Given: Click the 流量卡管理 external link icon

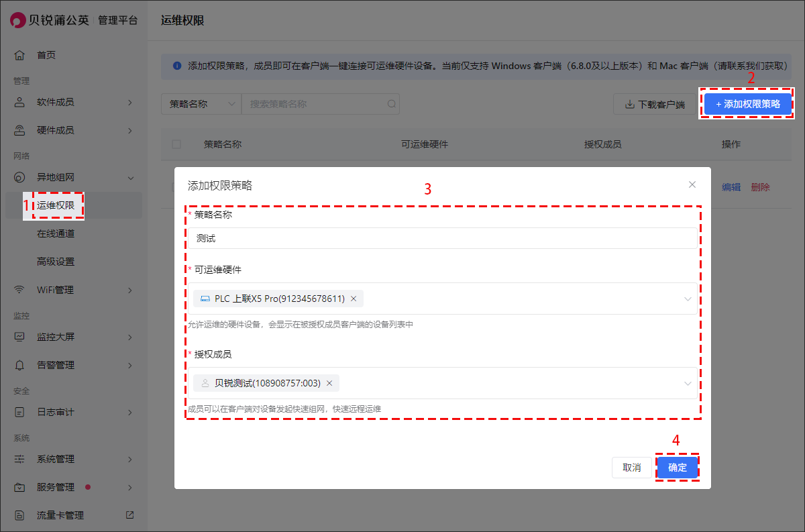Looking at the screenshot, I should (x=130, y=515).
